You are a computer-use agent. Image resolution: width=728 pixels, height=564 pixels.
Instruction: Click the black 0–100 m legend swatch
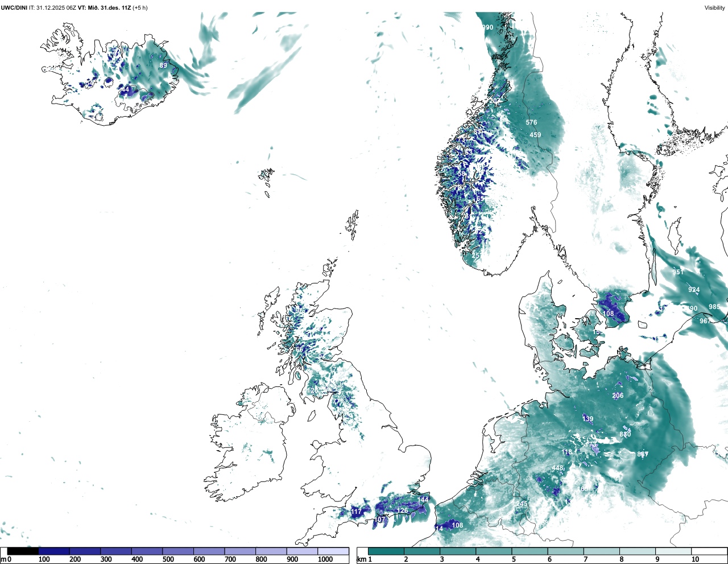(x=23, y=551)
